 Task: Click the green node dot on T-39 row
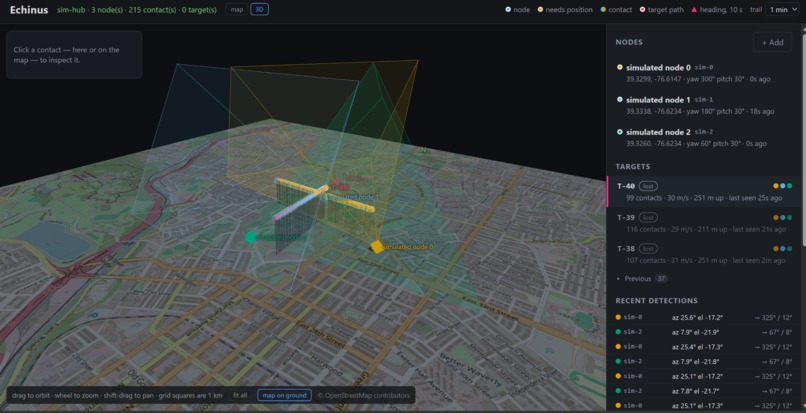point(790,218)
